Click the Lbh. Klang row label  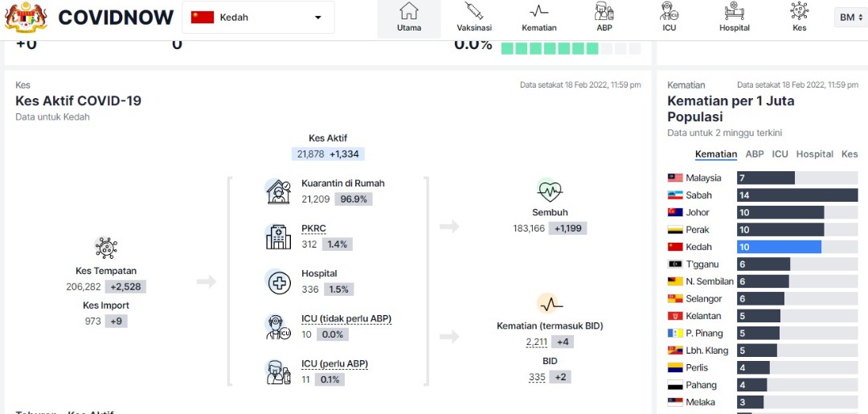tap(707, 350)
